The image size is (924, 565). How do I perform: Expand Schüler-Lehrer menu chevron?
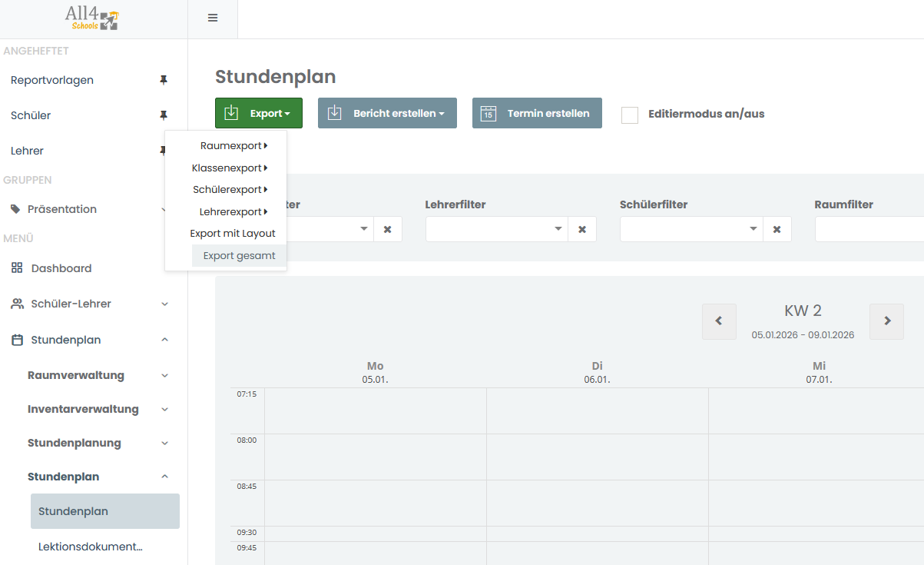pyautogui.click(x=164, y=304)
